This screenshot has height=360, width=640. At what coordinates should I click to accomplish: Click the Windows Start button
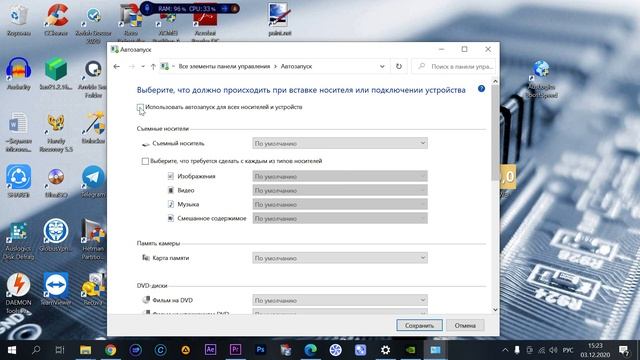click(x=12, y=350)
